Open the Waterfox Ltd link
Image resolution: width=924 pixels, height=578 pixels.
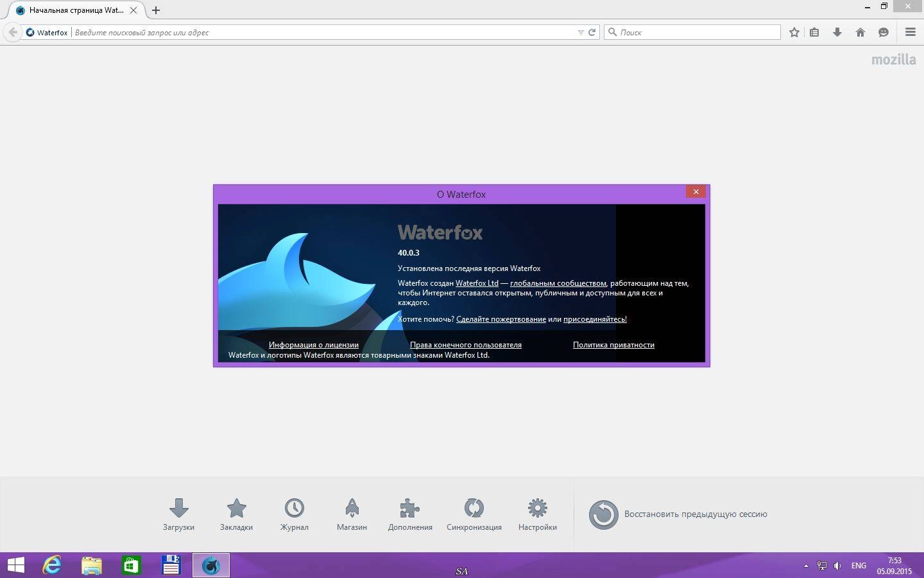pyautogui.click(x=477, y=283)
